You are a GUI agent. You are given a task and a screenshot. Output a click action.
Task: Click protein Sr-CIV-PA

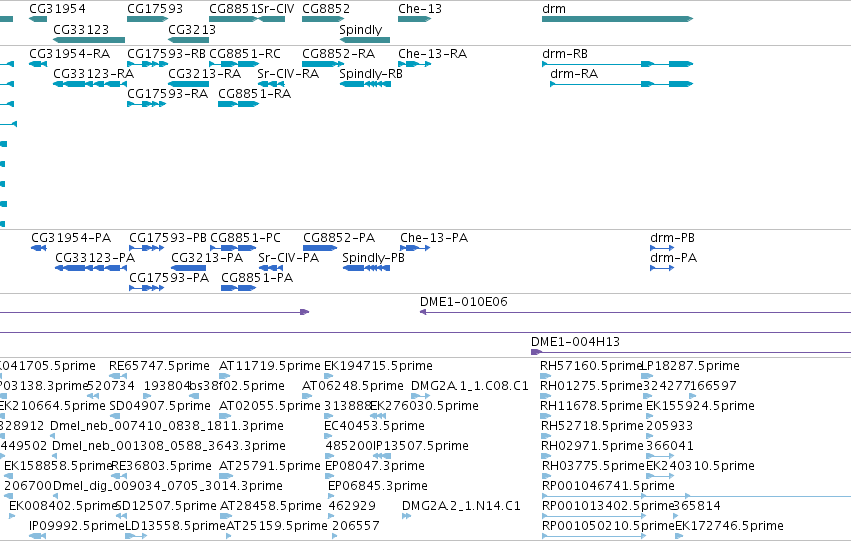pos(271,268)
